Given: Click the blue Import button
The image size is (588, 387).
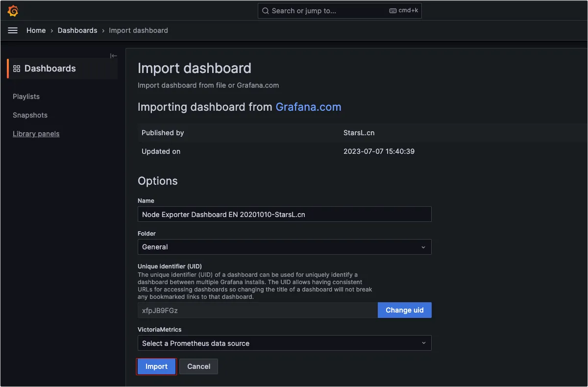Looking at the screenshot, I should pos(156,366).
